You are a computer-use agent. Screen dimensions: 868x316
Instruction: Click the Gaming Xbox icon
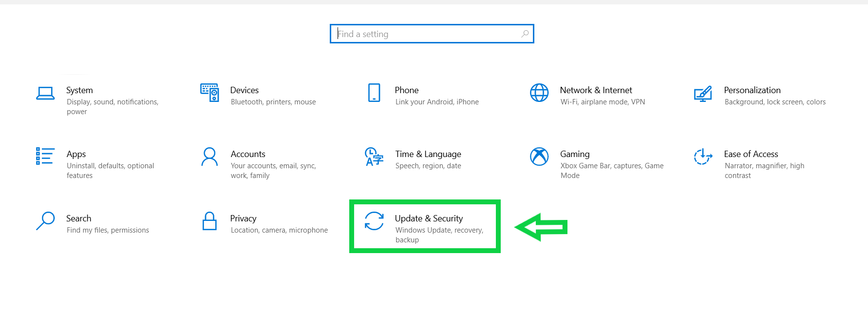coord(539,157)
